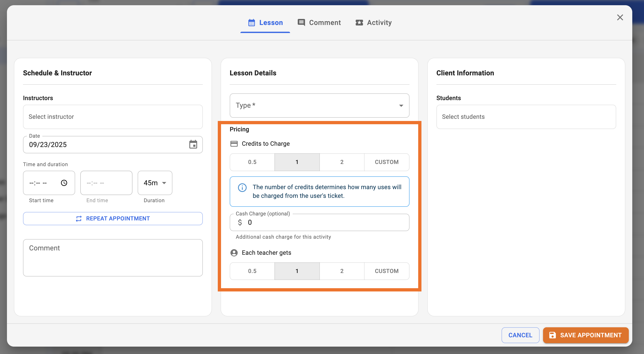The image size is (644, 354).
Task: Open the lesson Type dropdown
Action: 319,106
